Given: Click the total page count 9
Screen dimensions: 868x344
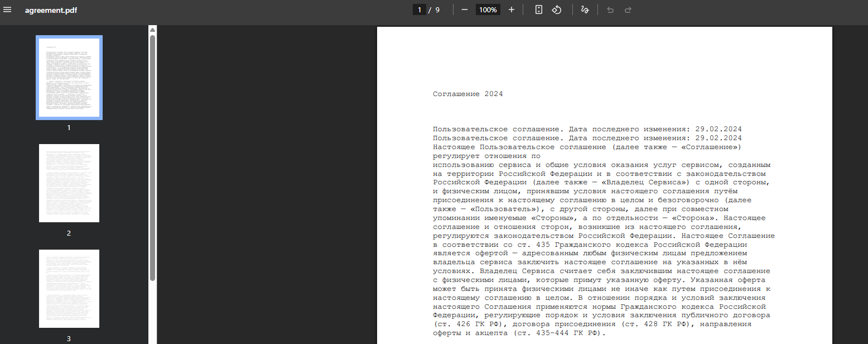Looking at the screenshot, I should [x=437, y=10].
